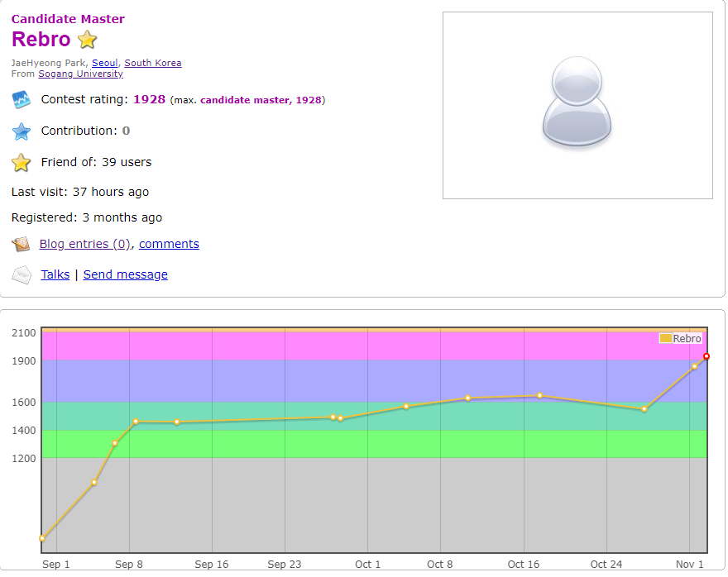Open the Talks link
The height and width of the screenshot is (577, 728).
pyautogui.click(x=55, y=274)
